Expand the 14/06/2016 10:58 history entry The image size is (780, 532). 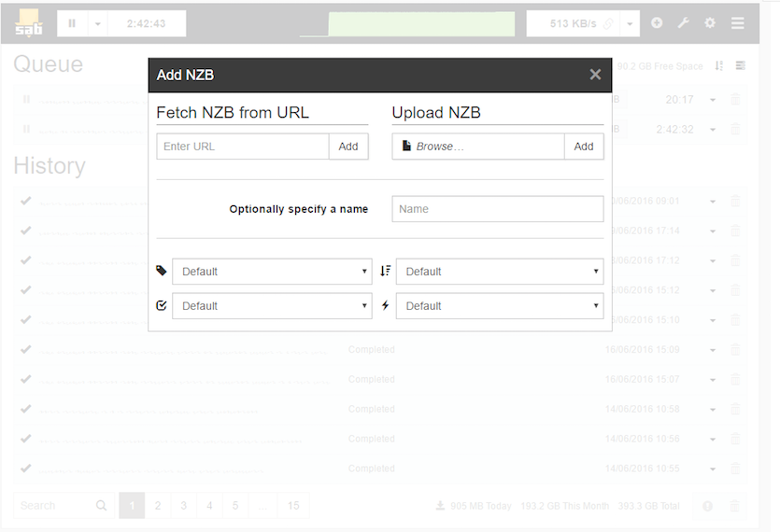713,410
